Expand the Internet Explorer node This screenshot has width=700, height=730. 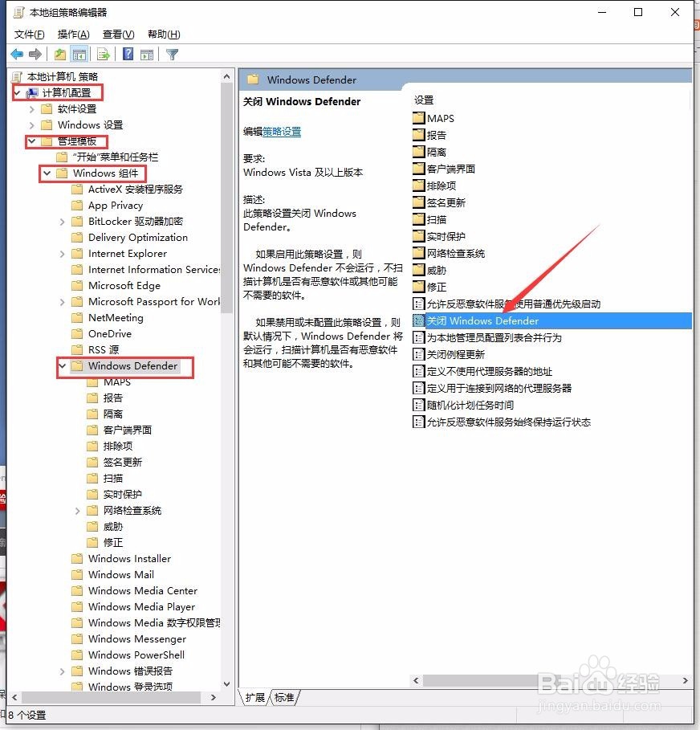click(63, 254)
